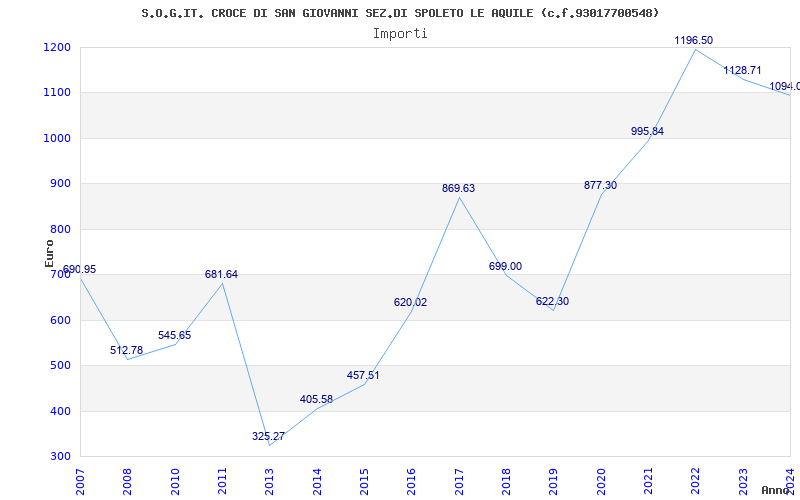Click the 622.30 data label
Viewport: 800px width, 500px height.
(552, 302)
